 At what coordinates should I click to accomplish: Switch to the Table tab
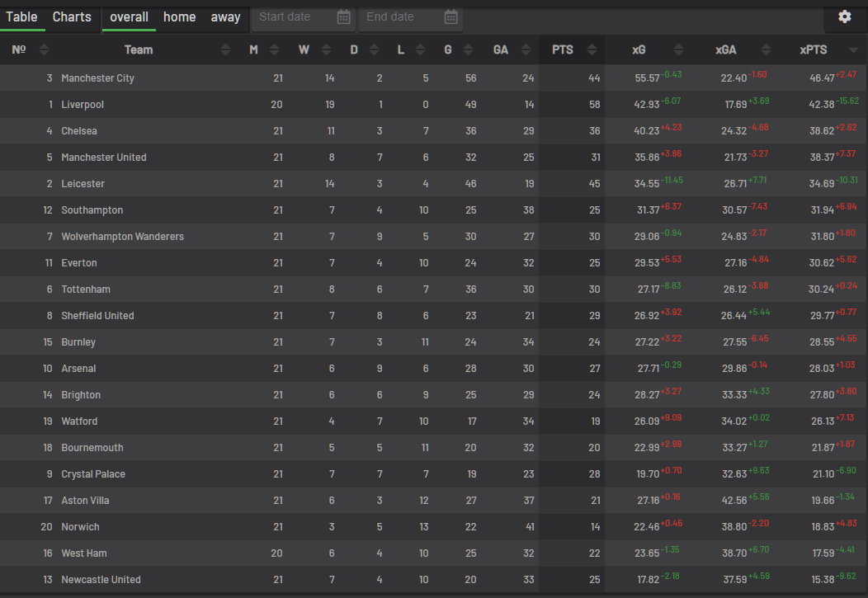point(22,17)
